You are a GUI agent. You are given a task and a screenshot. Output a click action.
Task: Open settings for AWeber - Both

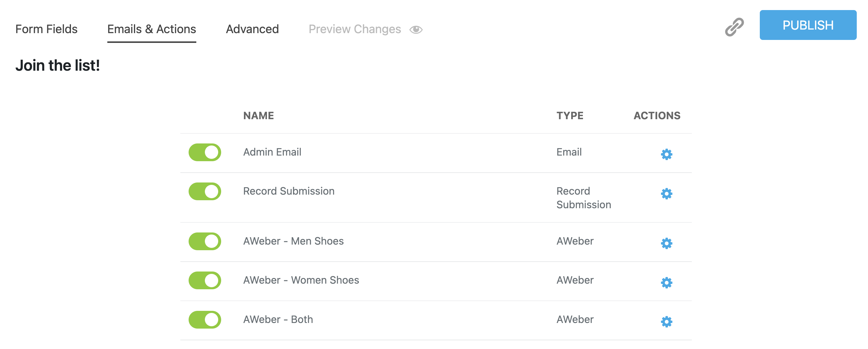tap(667, 321)
